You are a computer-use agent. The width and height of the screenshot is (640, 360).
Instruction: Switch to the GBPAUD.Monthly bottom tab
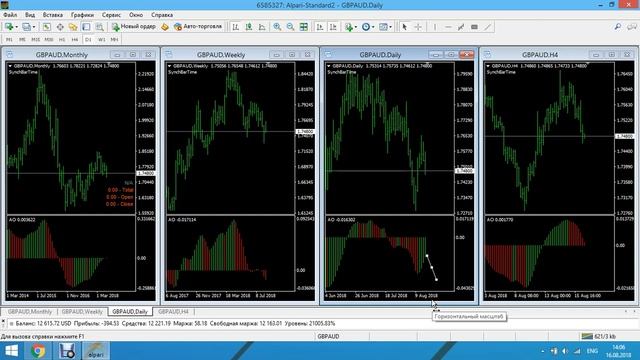coord(30,312)
